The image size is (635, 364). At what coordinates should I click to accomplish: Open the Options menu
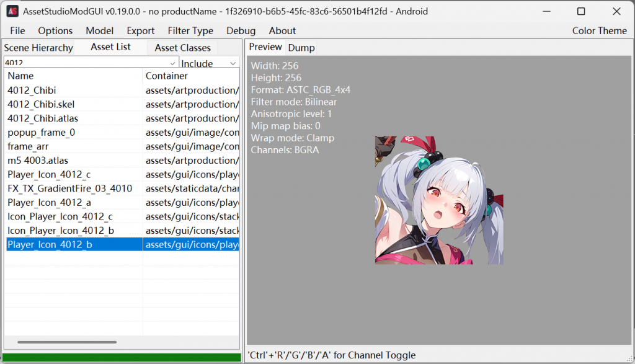[55, 31]
